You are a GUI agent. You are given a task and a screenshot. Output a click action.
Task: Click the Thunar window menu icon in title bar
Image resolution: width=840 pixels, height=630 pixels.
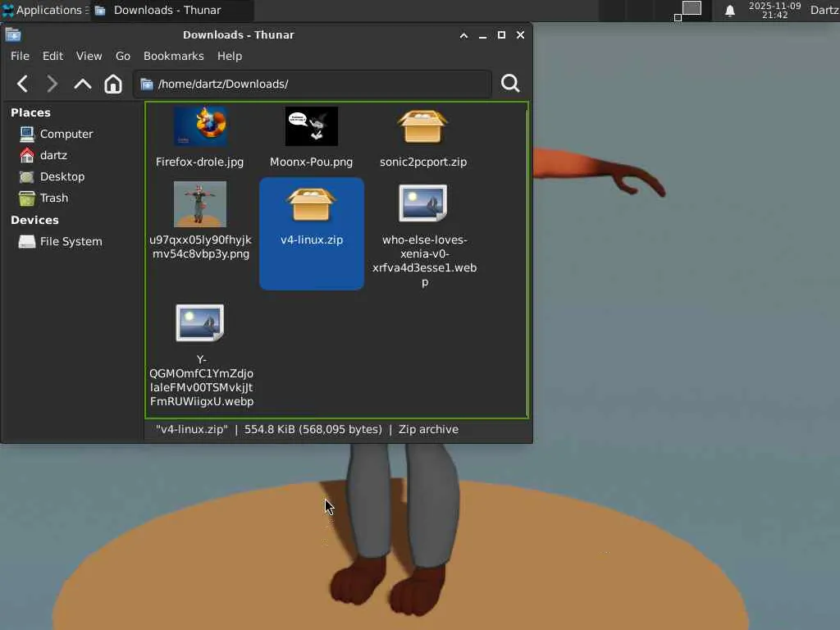click(x=13, y=34)
